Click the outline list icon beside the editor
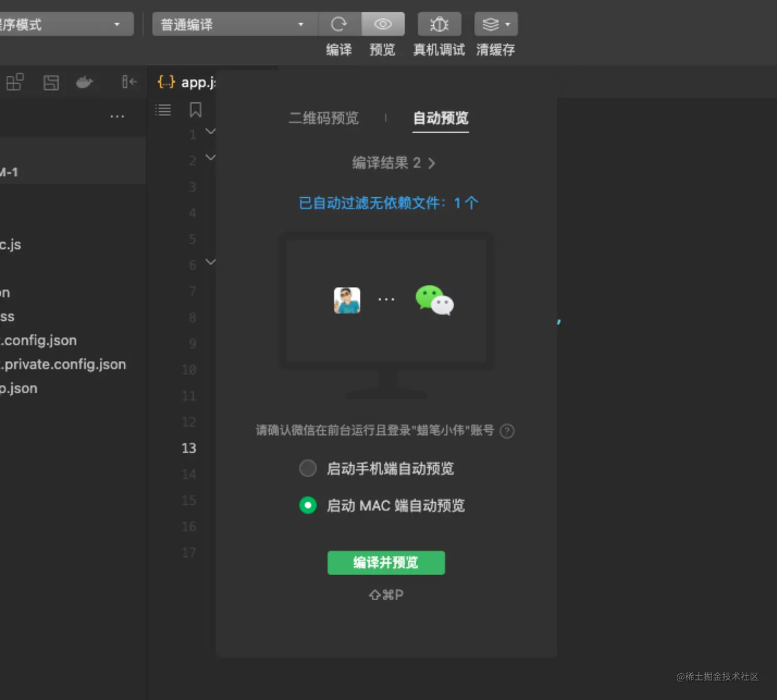 pyautogui.click(x=163, y=109)
